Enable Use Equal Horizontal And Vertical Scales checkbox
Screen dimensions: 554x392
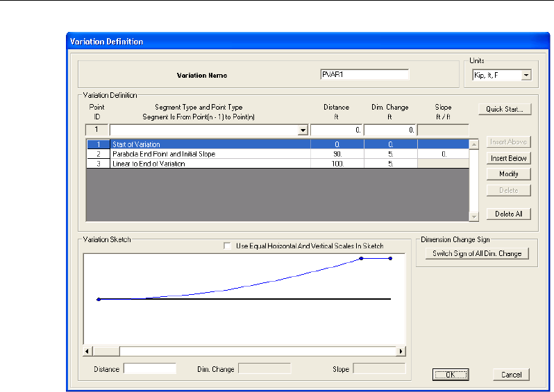[x=228, y=246]
